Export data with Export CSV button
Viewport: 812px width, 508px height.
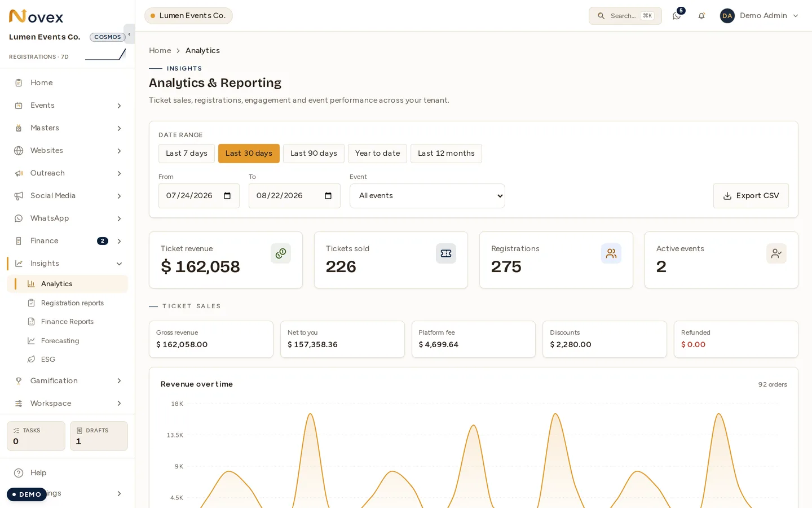click(751, 196)
